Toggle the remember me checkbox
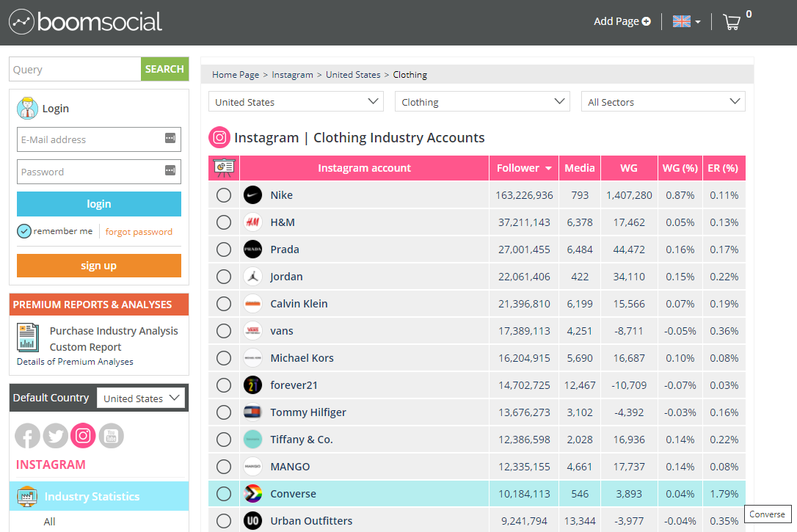Screen dimensions: 797x532 pos(24,231)
